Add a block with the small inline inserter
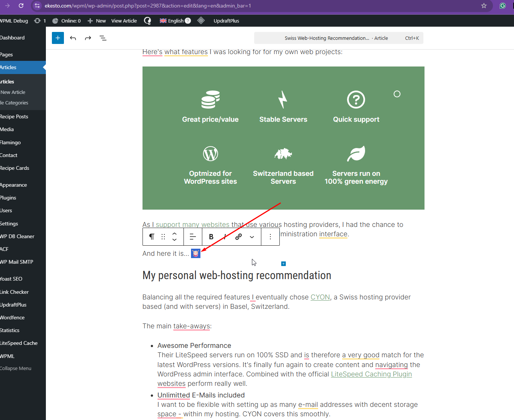Screen dimensions: 514x420 click(284, 264)
